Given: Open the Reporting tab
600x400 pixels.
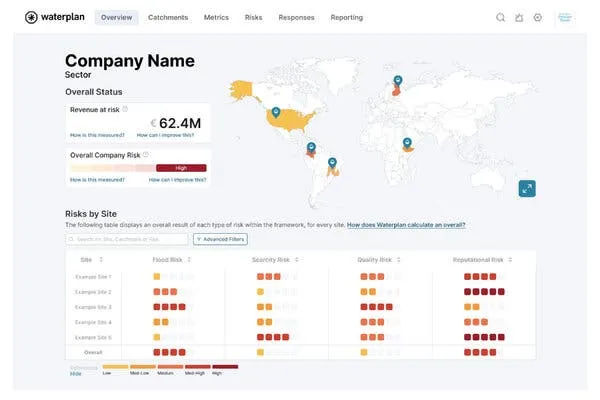Looking at the screenshot, I should pos(347,18).
